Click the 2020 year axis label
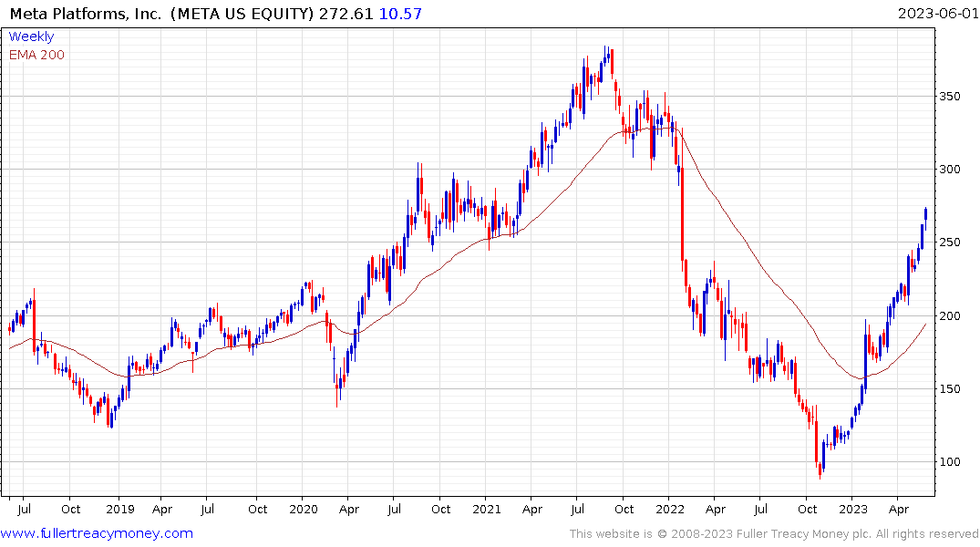This screenshot has height=547, width=980. click(x=304, y=509)
